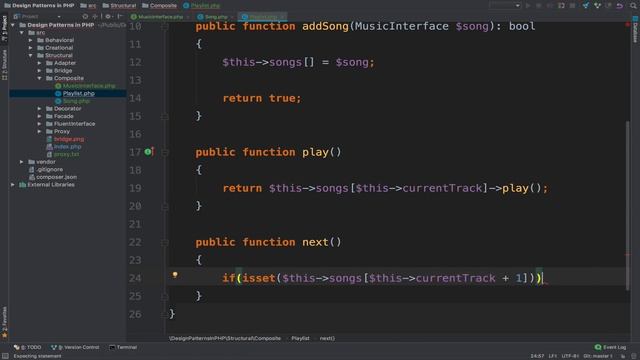This screenshot has height=360, width=640.
Task: Open bridge.png in project tree
Action: (x=65, y=139)
